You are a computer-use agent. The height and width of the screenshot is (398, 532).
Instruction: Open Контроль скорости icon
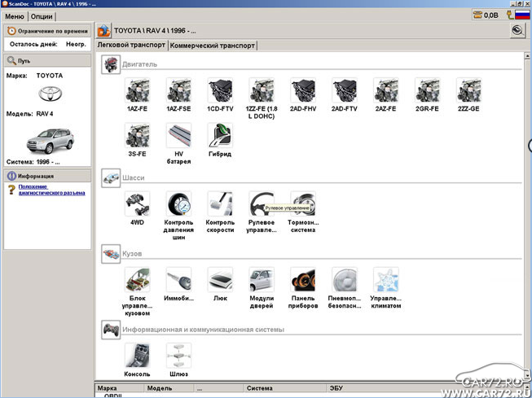[220, 203]
